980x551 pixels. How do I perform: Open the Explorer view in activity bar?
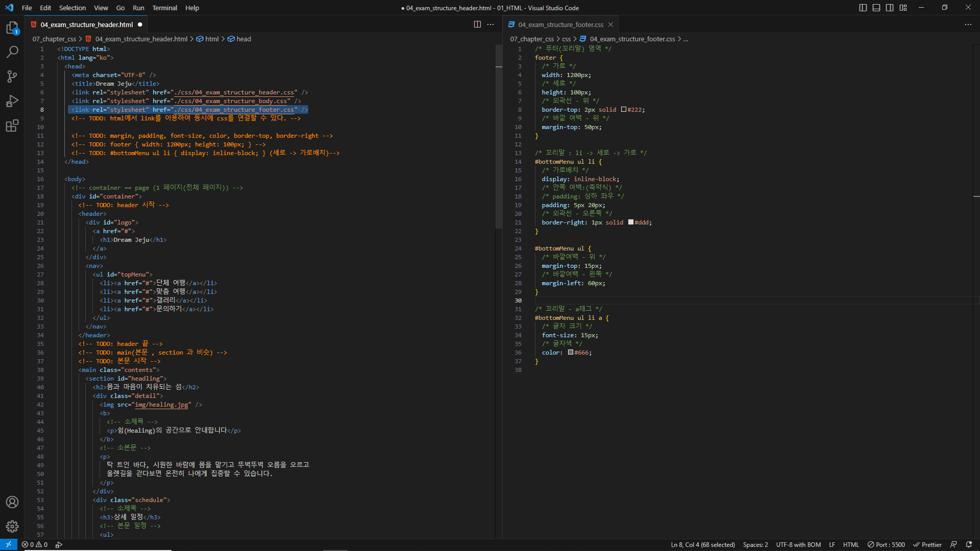tap(12, 28)
